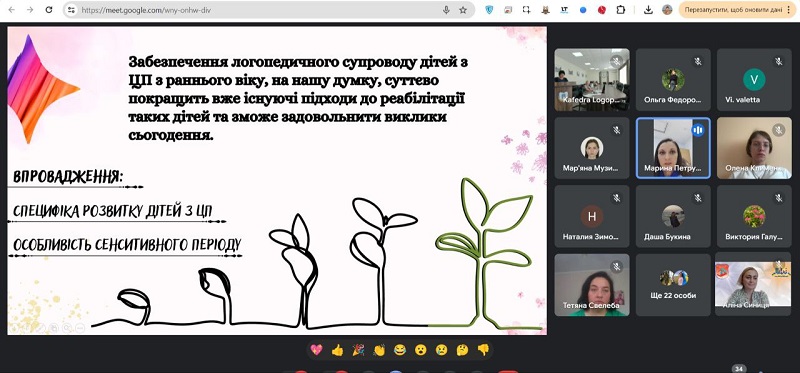Click muted mic icon on Vi. valetta tile
Image resolution: width=800 pixels, height=373 pixels.
pyautogui.click(x=779, y=62)
